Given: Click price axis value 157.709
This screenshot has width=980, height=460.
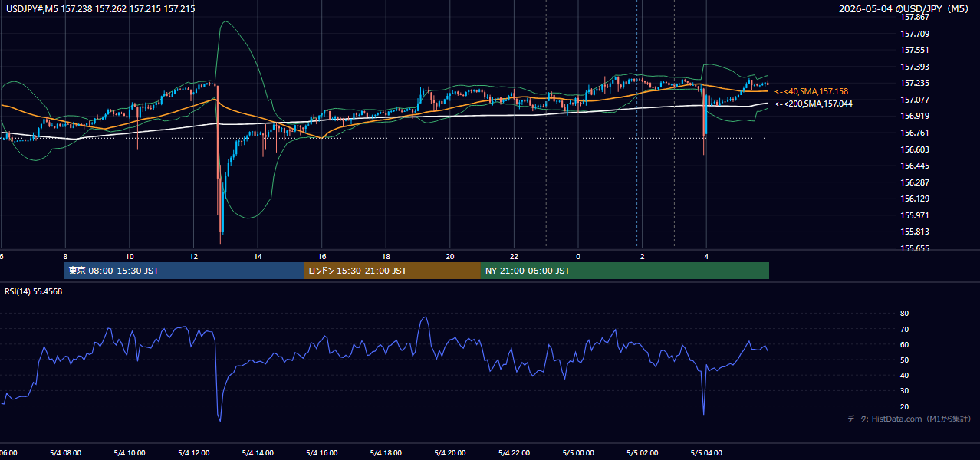Looking at the screenshot, I should click(x=916, y=34).
